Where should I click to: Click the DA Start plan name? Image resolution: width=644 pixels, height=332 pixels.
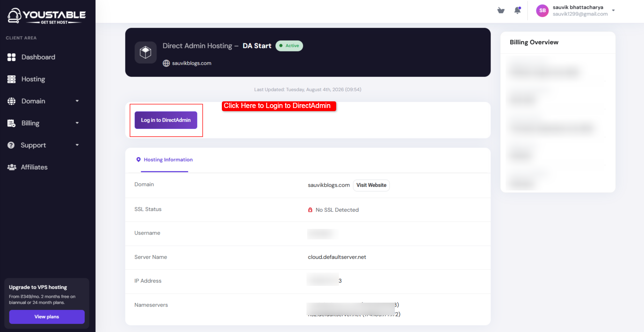click(x=257, y=46)
